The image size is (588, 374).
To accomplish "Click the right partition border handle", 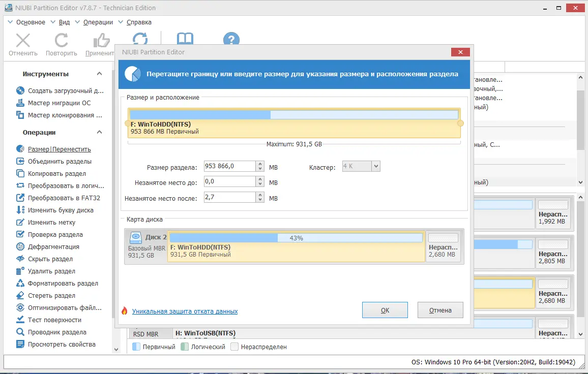I will coord(460,123).
